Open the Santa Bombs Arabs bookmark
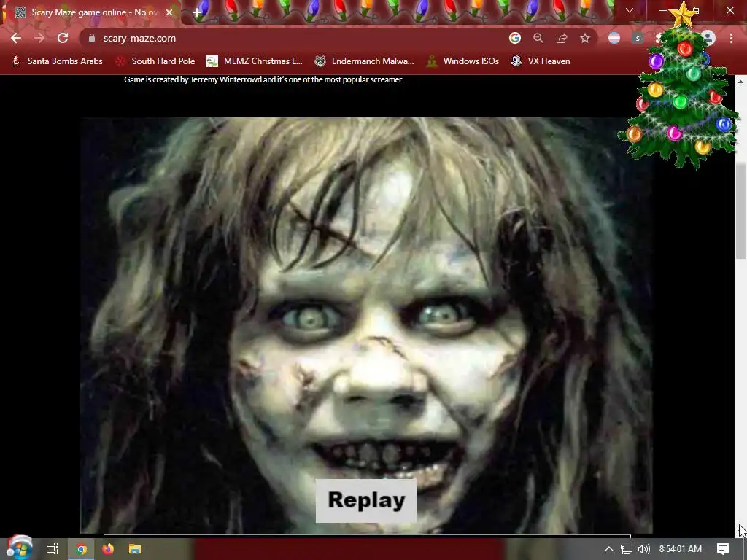This screenshot has width=747, height=560. [57, 61]
